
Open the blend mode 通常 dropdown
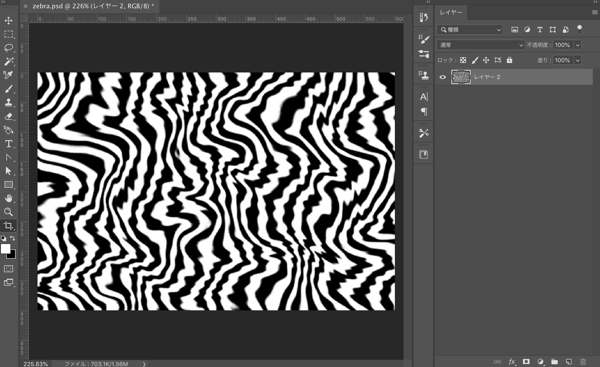[x=481, y=45]
